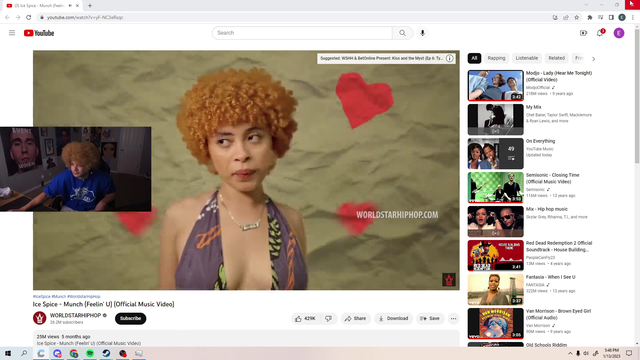Screen dimensions: 640x360
Task: Open Modjo - Lady video thumbnail
Action: 496,85
